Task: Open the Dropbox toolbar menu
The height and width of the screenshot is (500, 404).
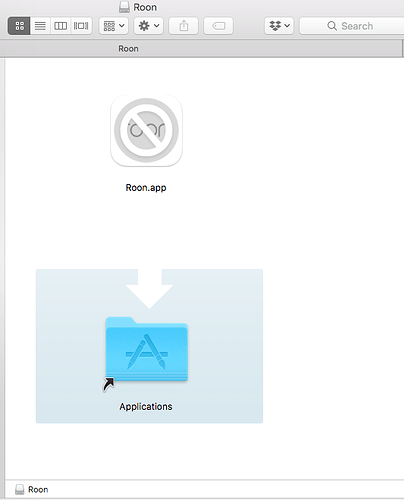Action: pyautogui.click(x=279, y=26)
